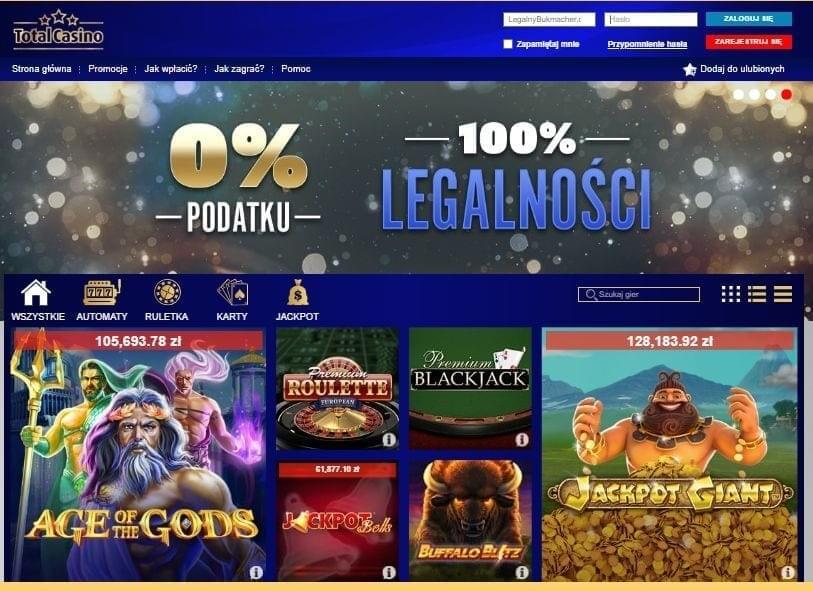Click the Zaloguj się button
The width and height of the screenshot is (813, 591).
[749, 19]
